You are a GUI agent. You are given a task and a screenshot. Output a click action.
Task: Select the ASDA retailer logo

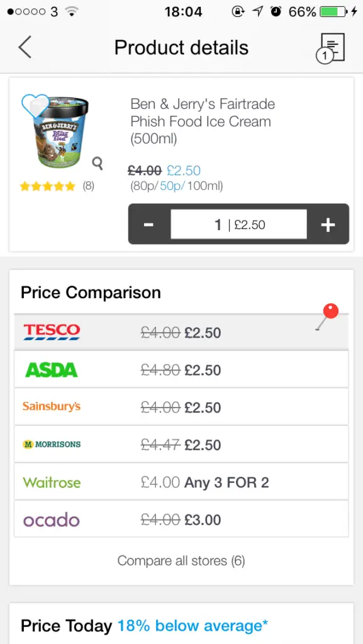[x=51, y=370]
